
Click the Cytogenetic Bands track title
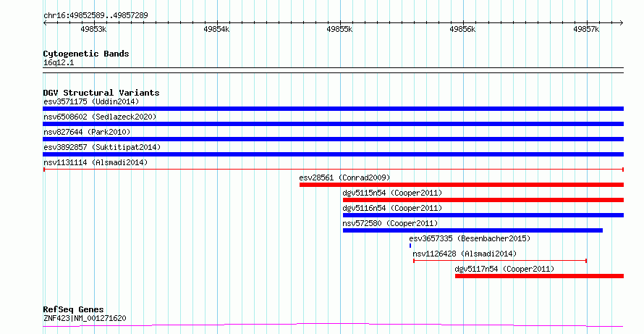[86, 54]
